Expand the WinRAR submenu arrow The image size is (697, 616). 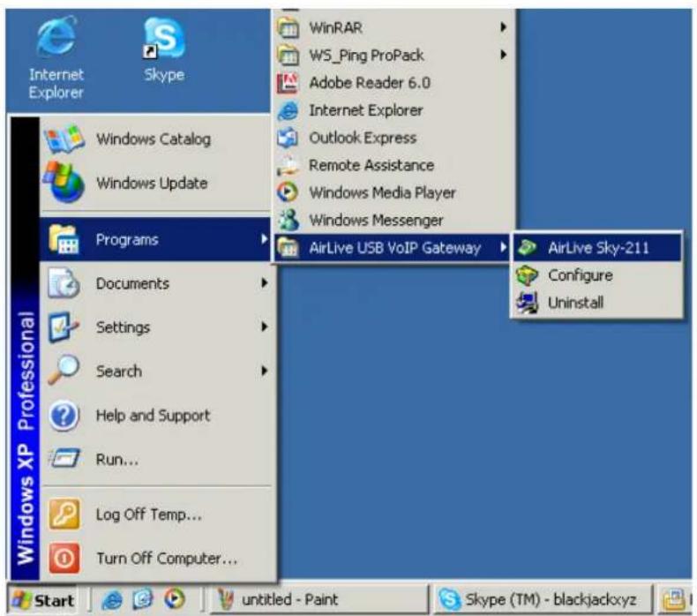[503, 27]
